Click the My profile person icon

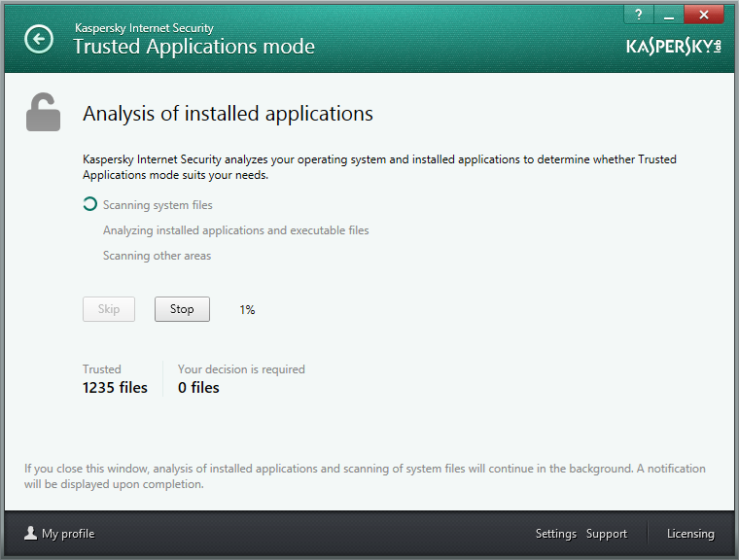(x=31, y=533)
